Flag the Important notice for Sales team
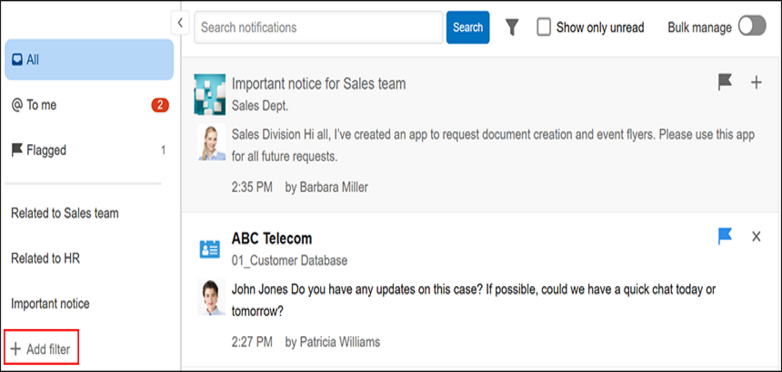 tap(725, 82)
